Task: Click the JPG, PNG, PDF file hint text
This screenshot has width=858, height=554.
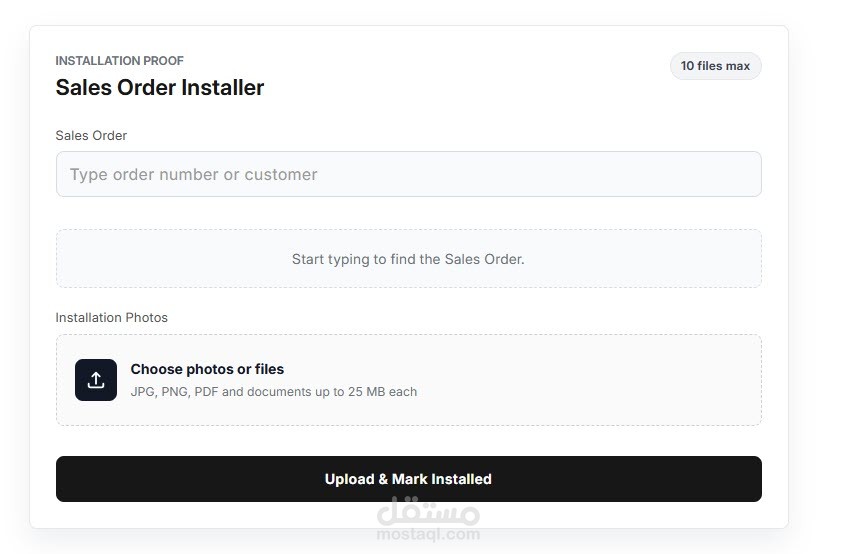Action: click(274, 392)
